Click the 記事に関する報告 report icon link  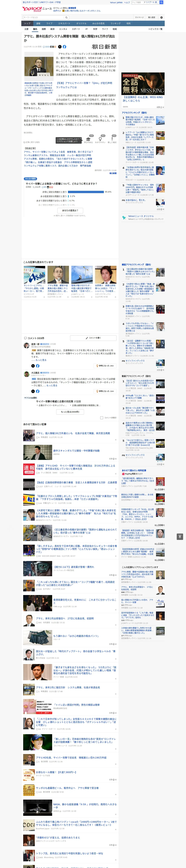32,142
